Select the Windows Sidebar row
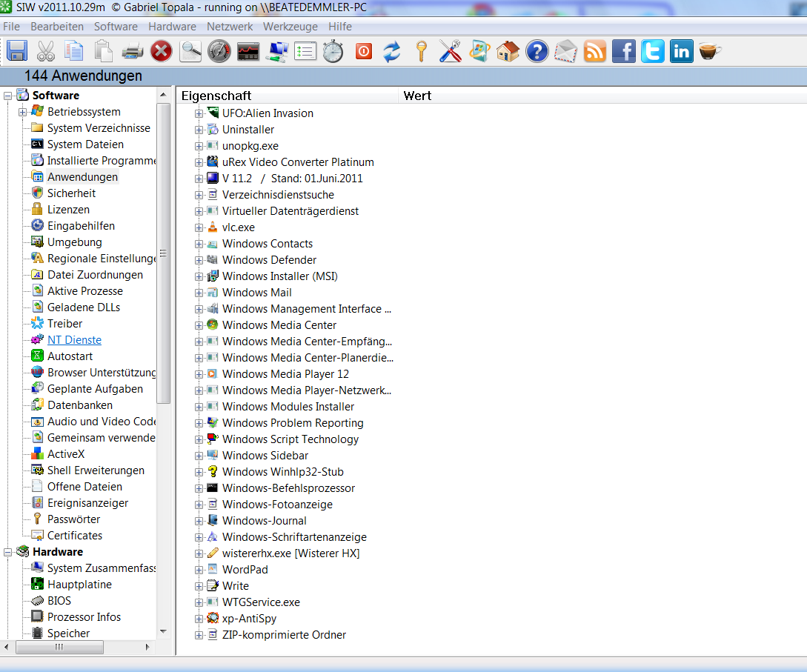Screen dimensions: 807x672 [x=265, y=456]
